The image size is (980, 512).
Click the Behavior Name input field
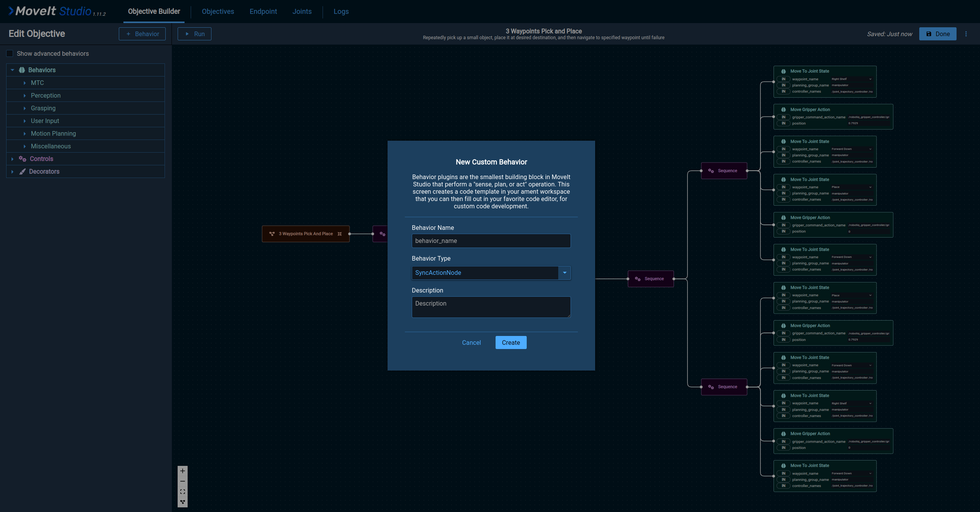tap(491, 241)
